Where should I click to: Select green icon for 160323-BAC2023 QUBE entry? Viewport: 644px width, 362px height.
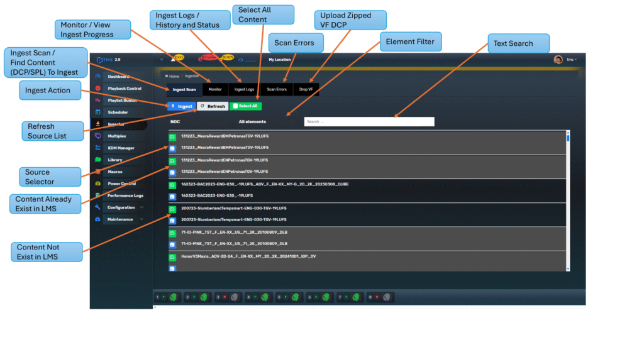coord(172,185)
